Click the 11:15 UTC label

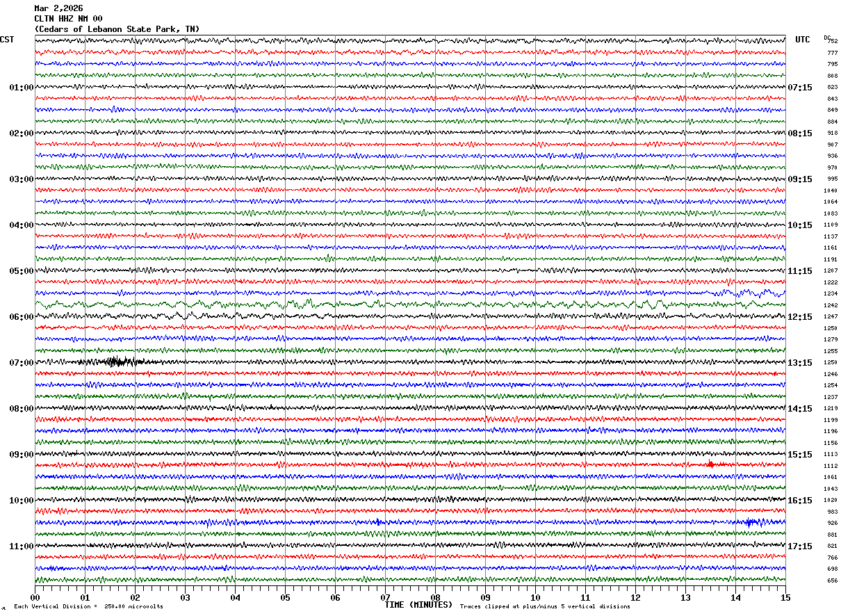point(800,271)
